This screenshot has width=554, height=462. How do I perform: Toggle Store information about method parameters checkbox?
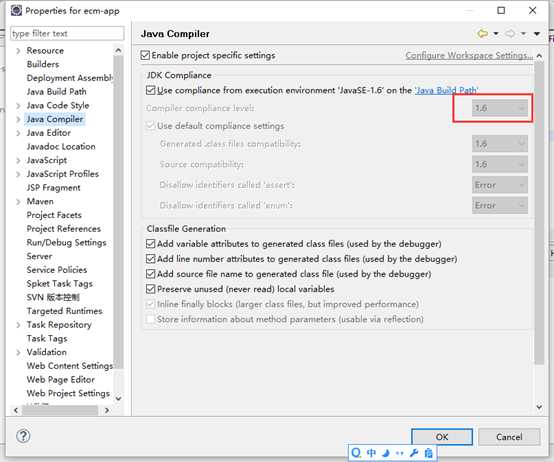tap(151, 319)
